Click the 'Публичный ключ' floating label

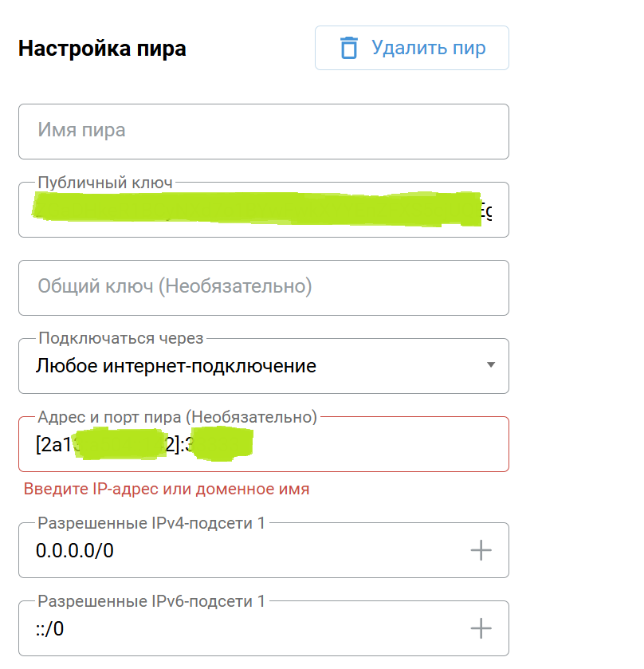[x=105, y=183]
